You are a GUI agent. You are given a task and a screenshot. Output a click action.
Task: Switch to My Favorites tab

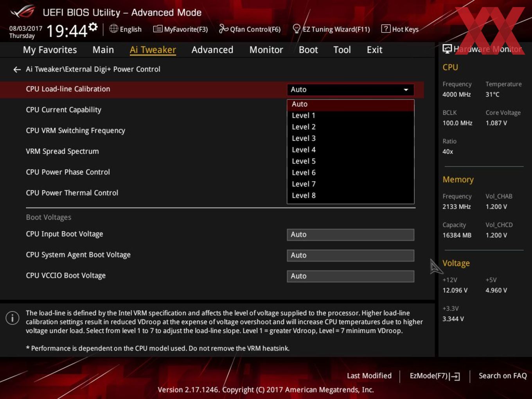(x=50, y=50)
